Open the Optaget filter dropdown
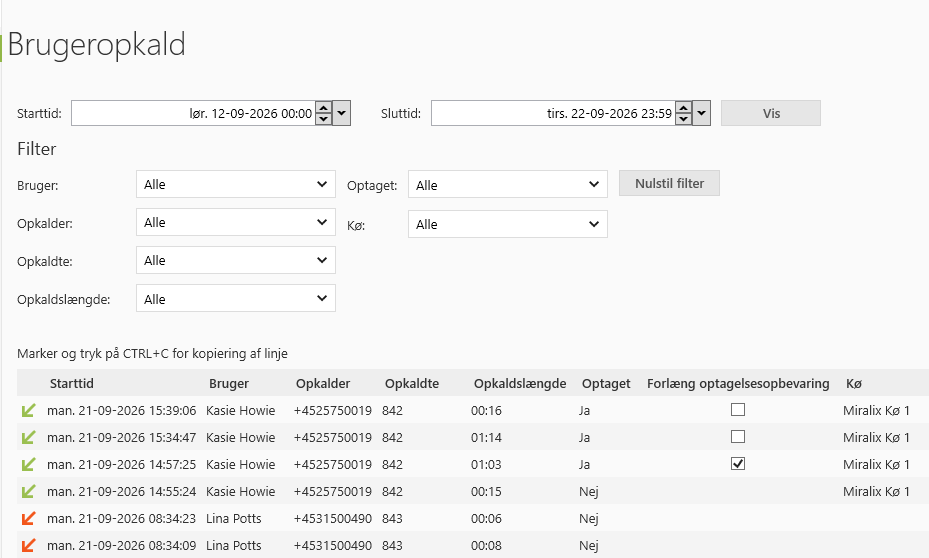 pos(508,185)
